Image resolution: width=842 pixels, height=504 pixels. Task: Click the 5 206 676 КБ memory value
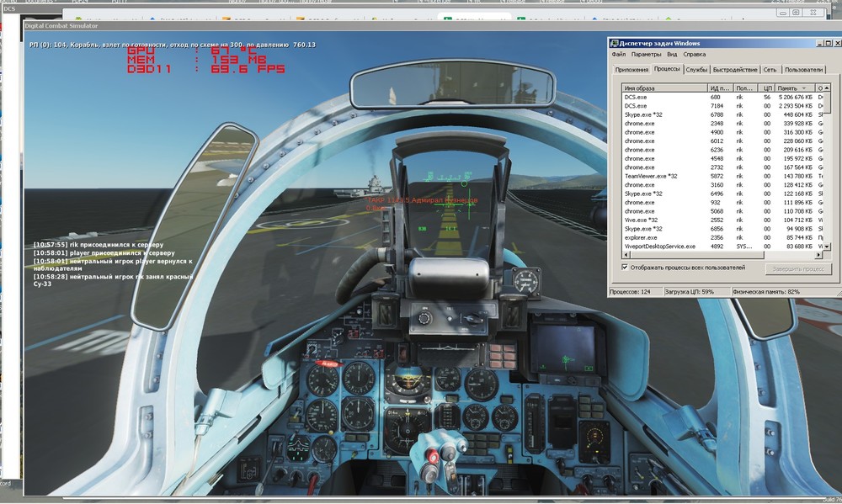(796, 97)
